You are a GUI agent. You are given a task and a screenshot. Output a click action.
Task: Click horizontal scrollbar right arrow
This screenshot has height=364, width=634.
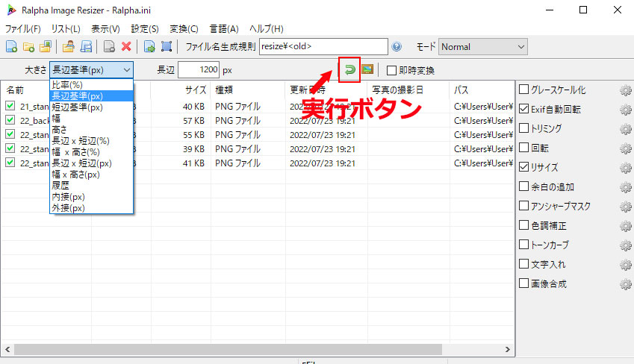508,350
